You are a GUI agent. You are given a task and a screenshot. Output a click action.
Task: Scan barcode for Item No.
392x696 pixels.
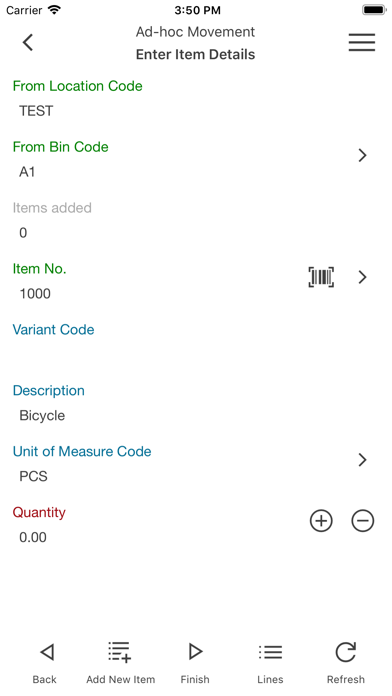[x=321, y=277]
